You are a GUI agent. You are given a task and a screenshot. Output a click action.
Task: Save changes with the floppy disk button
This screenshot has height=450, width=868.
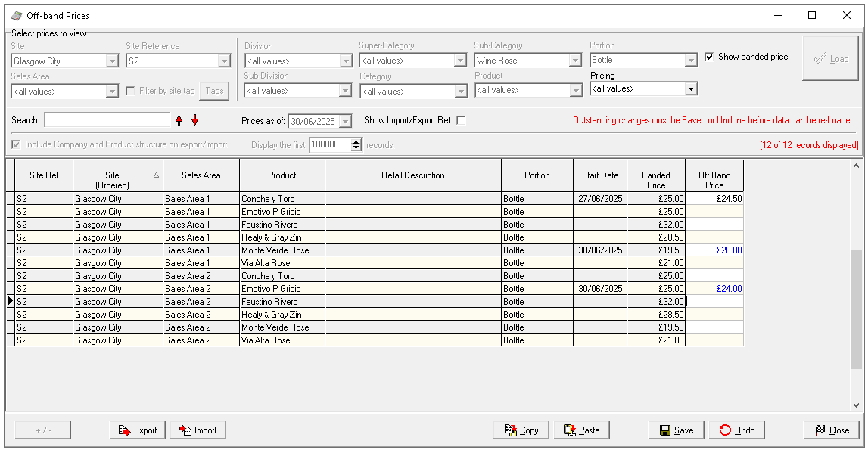click(676, 430)
